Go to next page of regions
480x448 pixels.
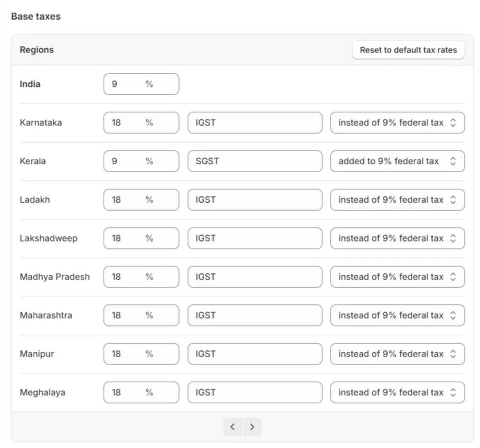pyautogui.click(x=252, y=427)
